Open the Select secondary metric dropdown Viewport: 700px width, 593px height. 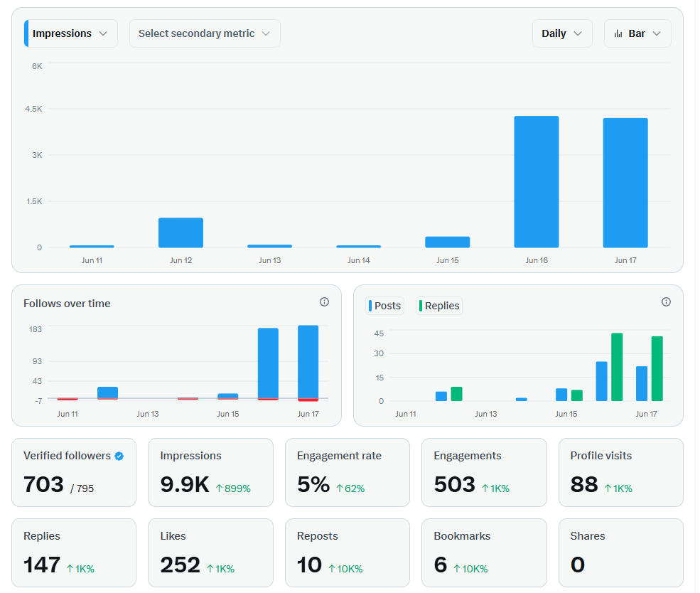pos(205,33)
